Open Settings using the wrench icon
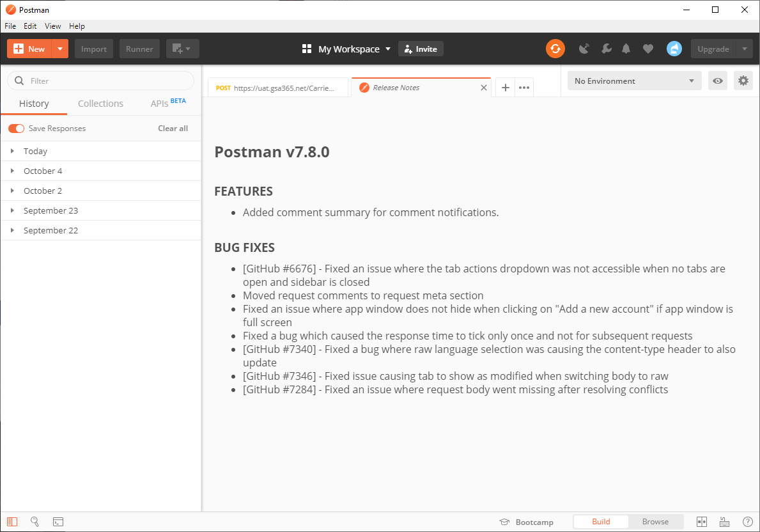 click(x=606, y=48)
